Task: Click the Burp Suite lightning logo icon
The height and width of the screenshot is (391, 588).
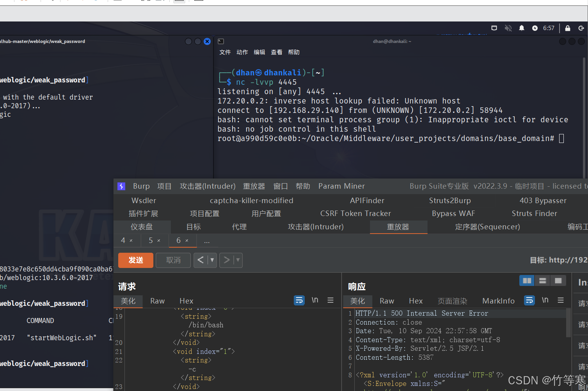Action: (x=121, y=186)
